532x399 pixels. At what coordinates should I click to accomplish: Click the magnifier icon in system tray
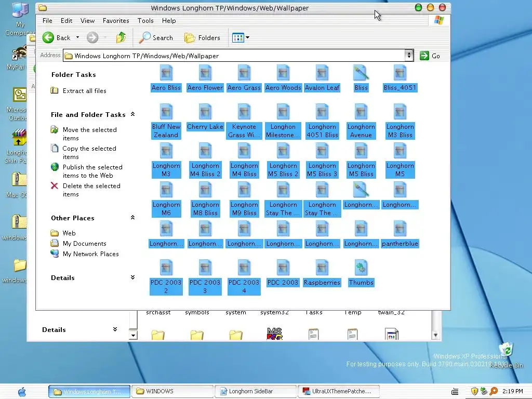(x=494, y=391)
